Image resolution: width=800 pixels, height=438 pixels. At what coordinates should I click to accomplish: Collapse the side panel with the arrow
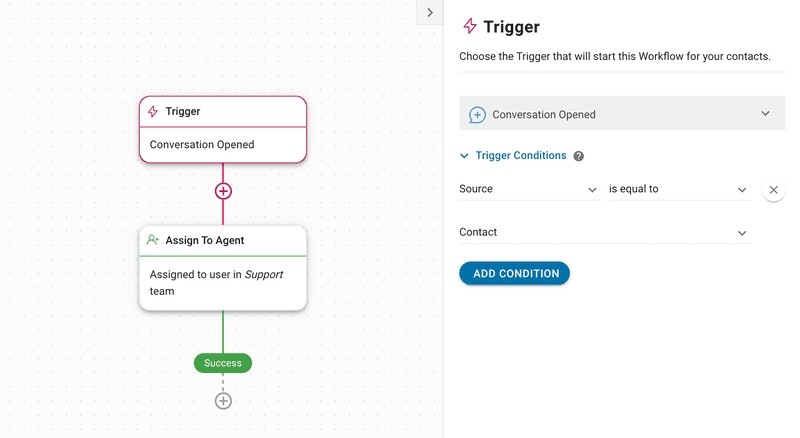(429, 13)
